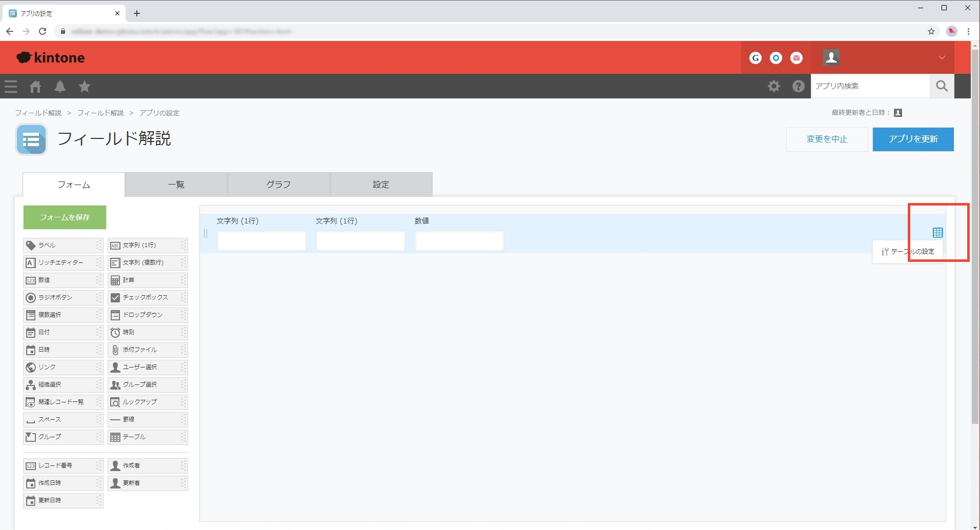Click the page vertical scrollbar

pos(975,236)
